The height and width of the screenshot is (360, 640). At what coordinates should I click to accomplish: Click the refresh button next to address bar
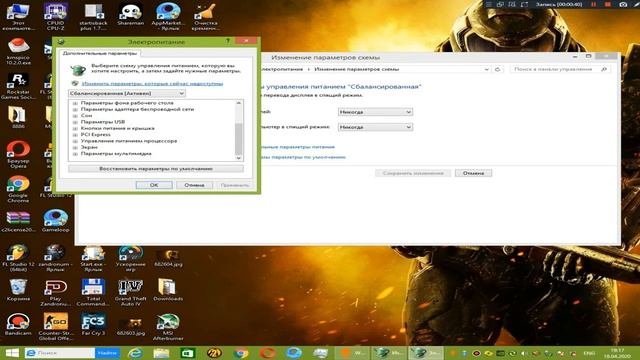tap(497, 69)
